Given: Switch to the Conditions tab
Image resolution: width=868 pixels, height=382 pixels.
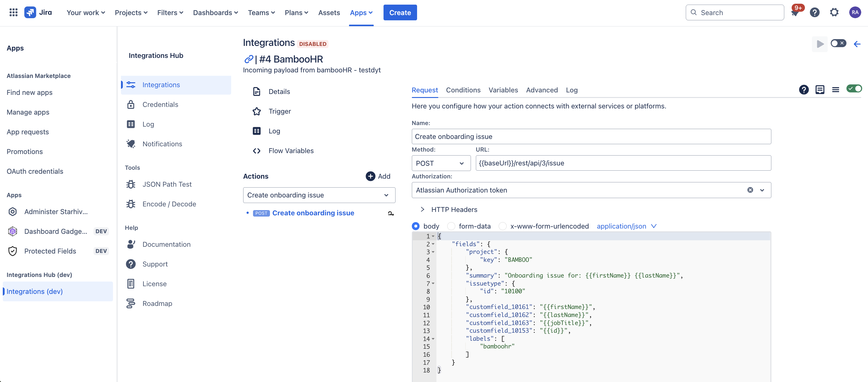Looking at the screenshot, I should tap(463, 90).
